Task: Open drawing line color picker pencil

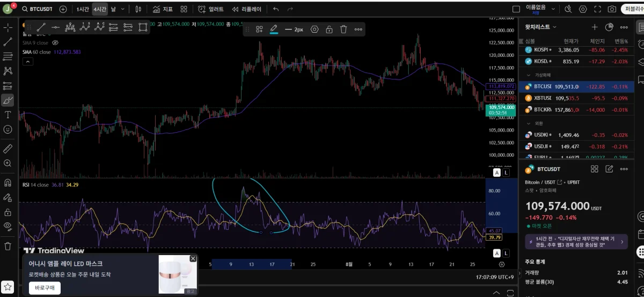Action: (x=274, y=29)
